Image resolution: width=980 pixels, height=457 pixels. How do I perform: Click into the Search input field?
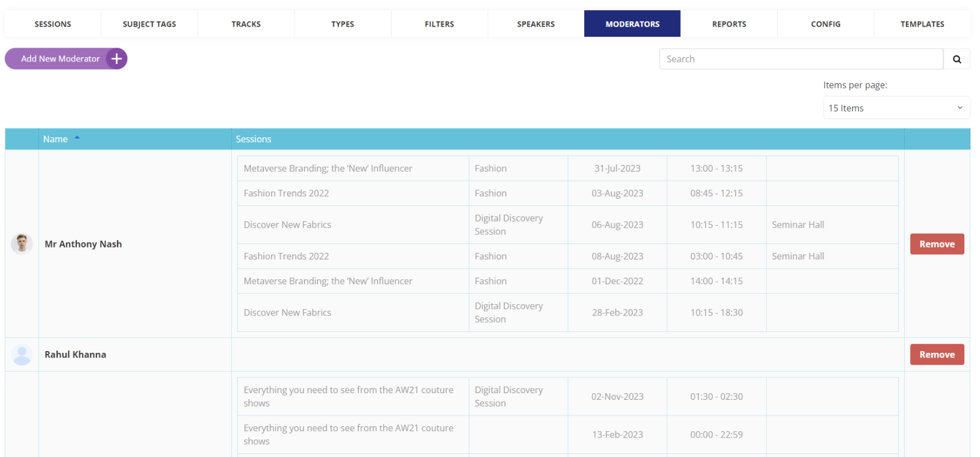pos(801,59)
